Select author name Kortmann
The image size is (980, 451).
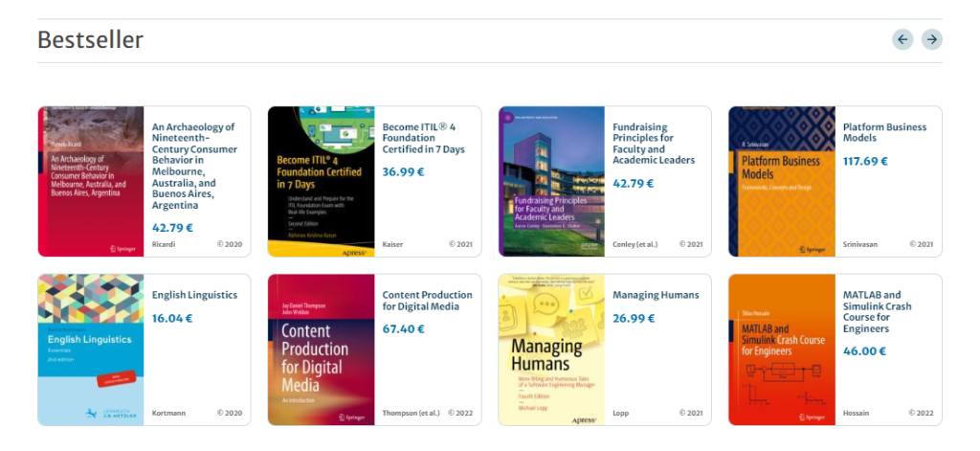click(168, 413)
